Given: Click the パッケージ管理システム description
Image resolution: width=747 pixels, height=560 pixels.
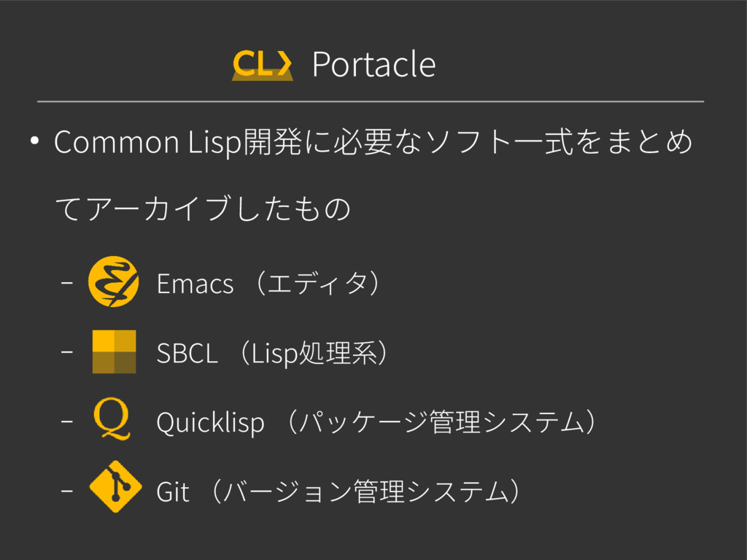Looking at the screenshot, I should click(x=441, y=422).
